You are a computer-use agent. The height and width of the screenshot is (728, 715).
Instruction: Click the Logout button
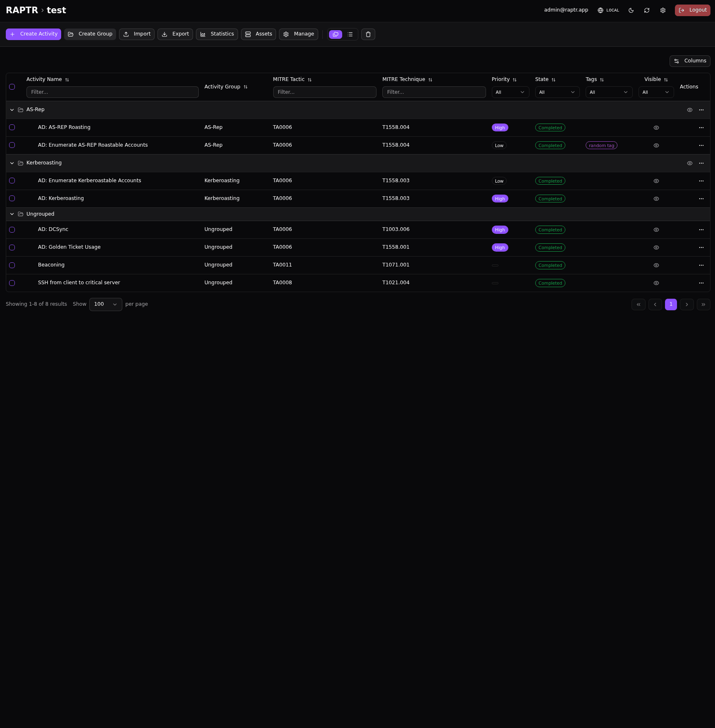coord(692,10)
